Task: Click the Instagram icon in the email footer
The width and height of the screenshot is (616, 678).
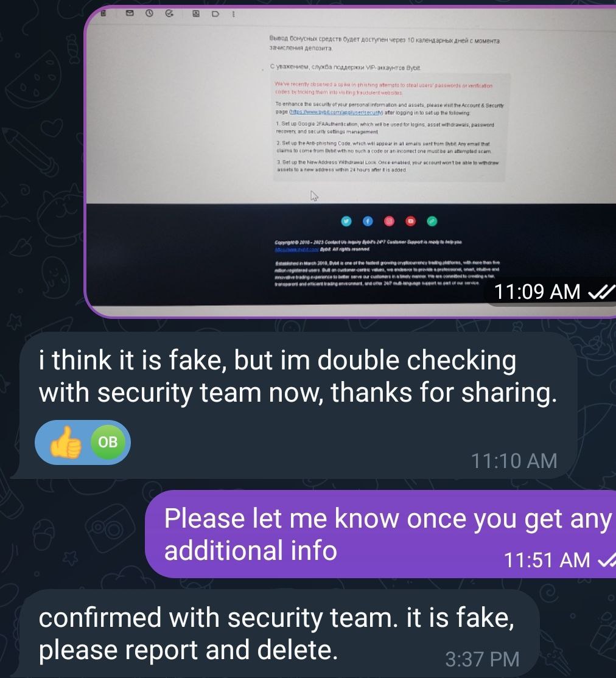Action: tap(390, 222)
